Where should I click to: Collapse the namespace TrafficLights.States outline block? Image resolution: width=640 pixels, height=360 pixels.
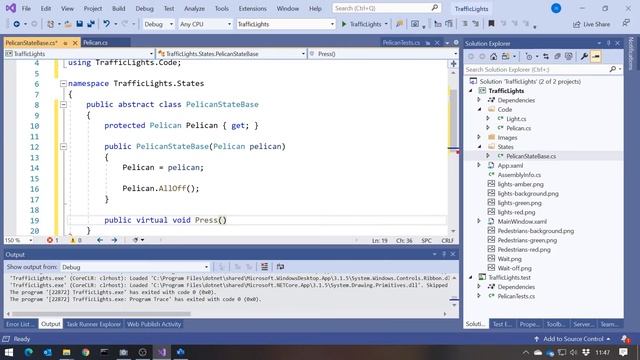tap(63, 83)
